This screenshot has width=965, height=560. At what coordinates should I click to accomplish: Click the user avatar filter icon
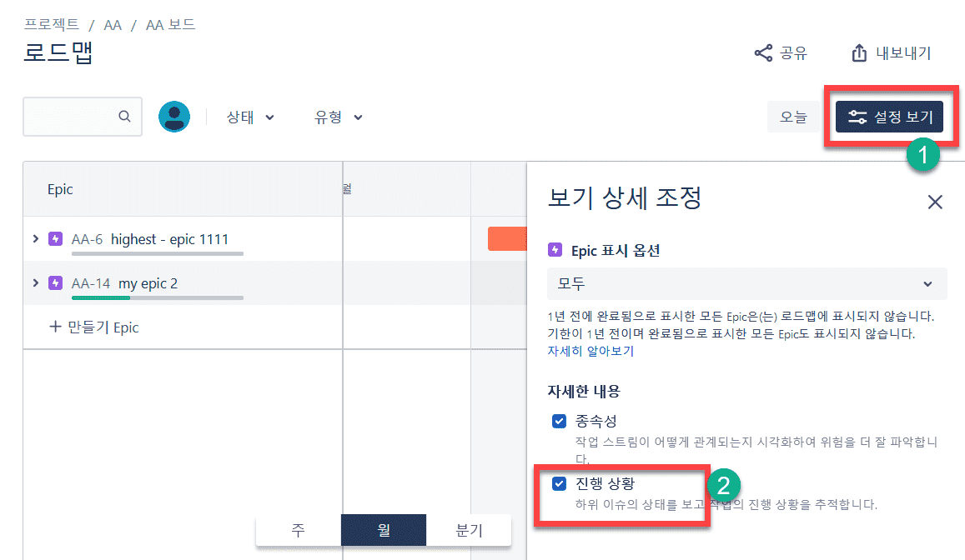[174, 117]
